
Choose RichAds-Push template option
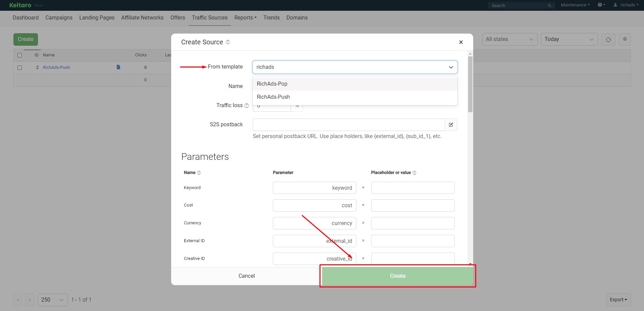pyautogui.click(x=355, y=97)
